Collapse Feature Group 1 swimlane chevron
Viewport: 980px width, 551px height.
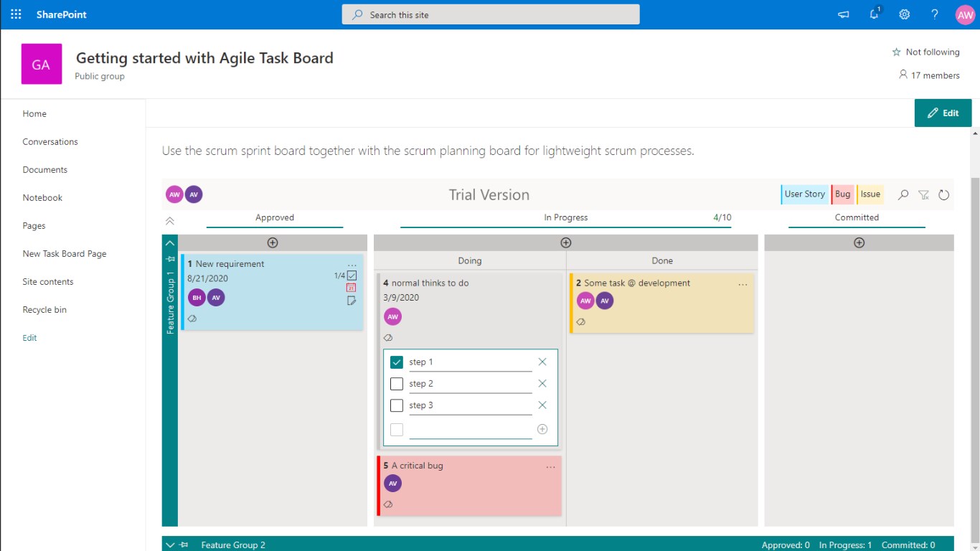170,242
